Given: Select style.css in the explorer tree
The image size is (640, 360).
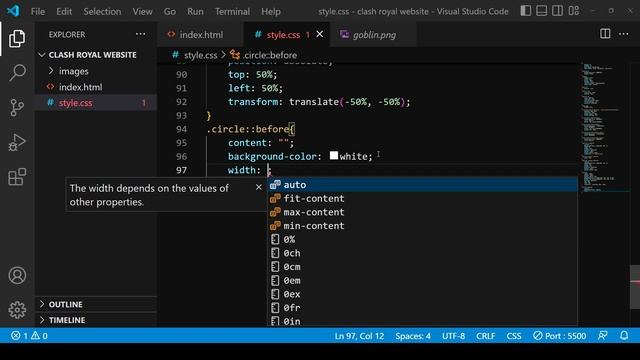Looking at the screenshot, I should click(96, 103).
